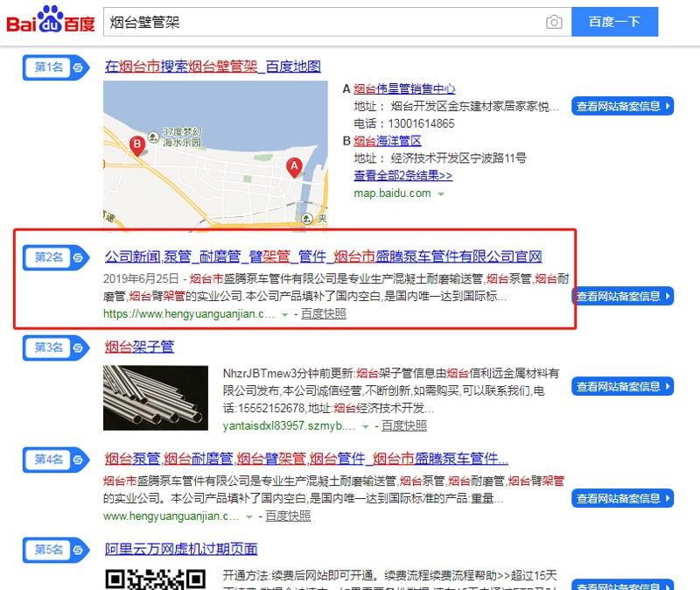Expand dropdown arrow beside yantaisdxl83957 URL
Viewport: 700px width, 590px height.
tap(365, 427)
